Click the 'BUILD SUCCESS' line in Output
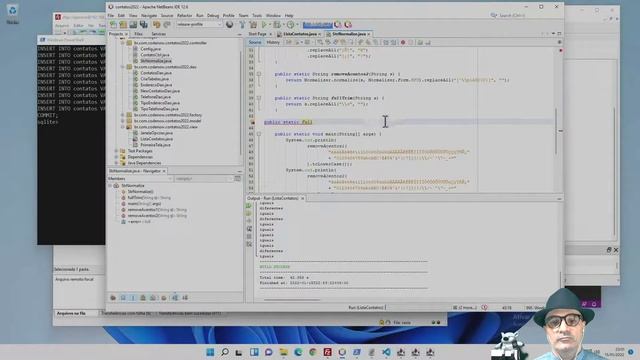The width and height of the screenshot is (640, 360). click(275, 267)
